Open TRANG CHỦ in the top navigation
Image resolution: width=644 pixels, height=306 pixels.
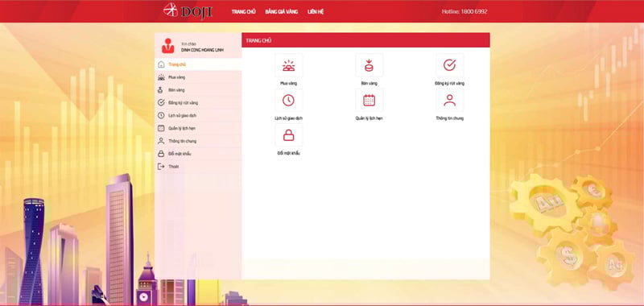(x=244, y=11)
